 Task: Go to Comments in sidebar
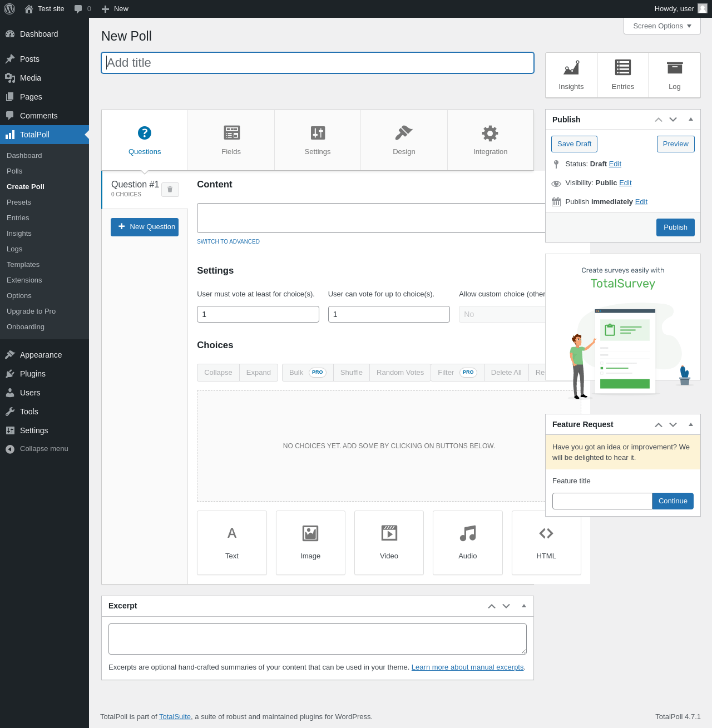coord(44,116)
